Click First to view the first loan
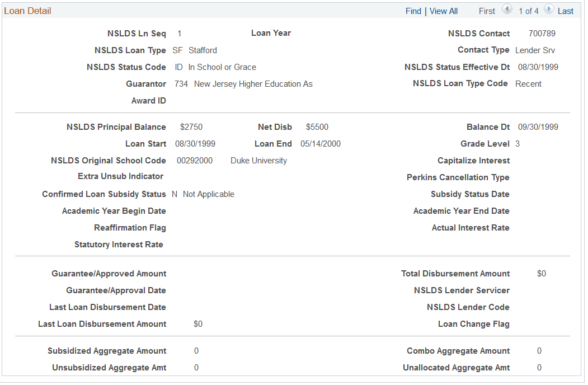The height and width of the screenshot is (385, 588). pyautogui.click(x=486, y=11)
